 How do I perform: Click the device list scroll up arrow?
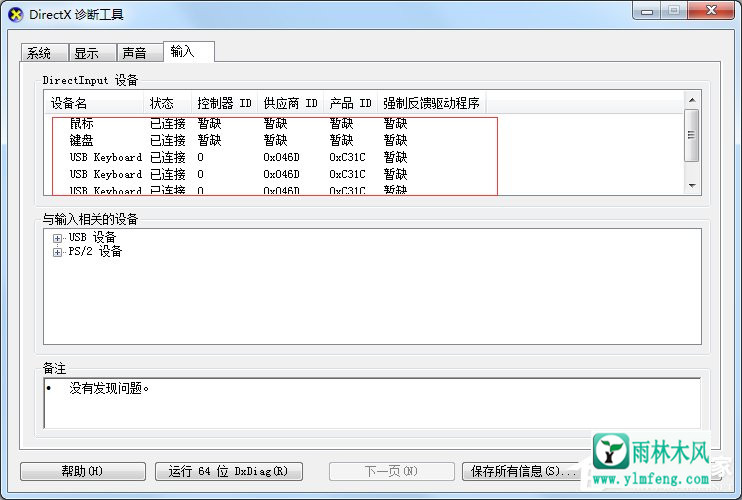pos(692,100)
